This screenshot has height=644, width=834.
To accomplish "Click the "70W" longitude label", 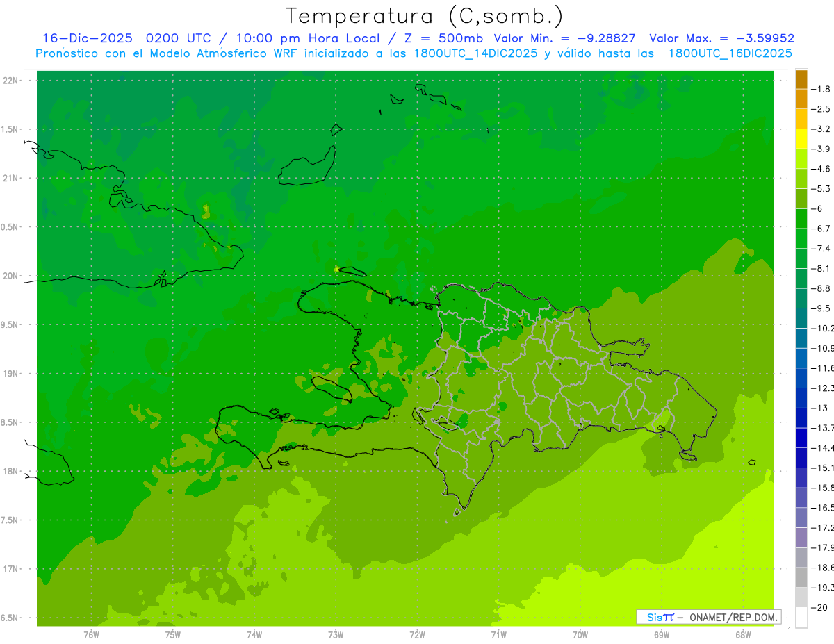I will pyautogui.click(x=580, y=635).
